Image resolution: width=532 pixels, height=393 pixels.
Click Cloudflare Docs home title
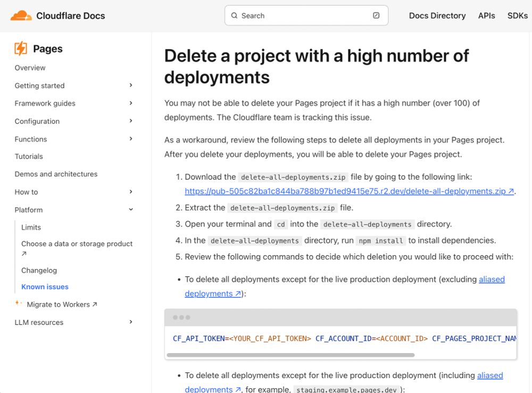click(71, 15)
